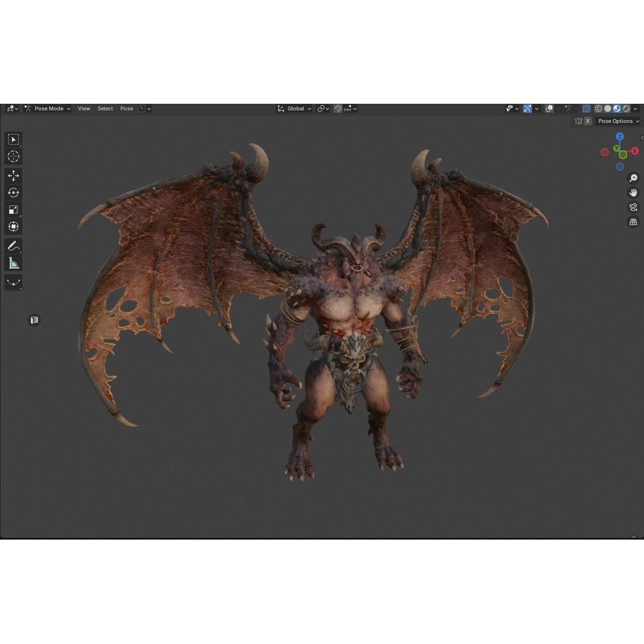
Task: Expand the overlays options arrow
Action: 558,109
